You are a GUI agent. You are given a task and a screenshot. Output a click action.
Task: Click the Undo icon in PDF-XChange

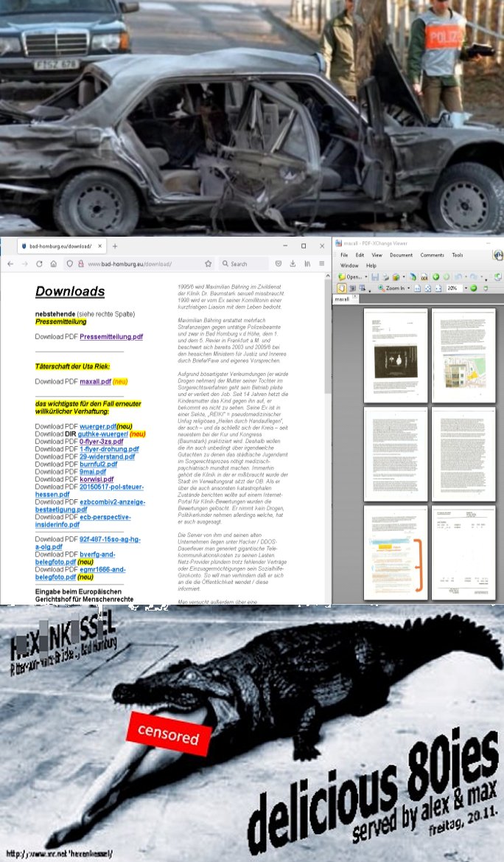(x=458, y=277)
